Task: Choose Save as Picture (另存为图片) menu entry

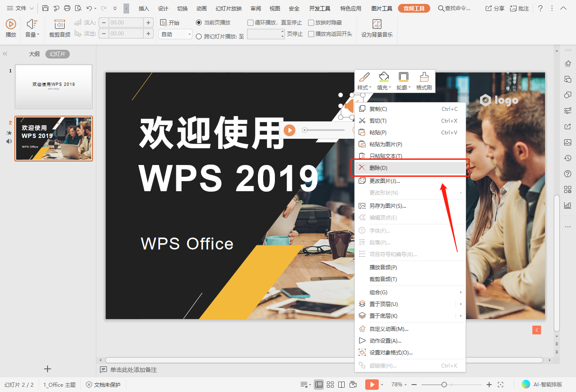Action: coord(410,206)
